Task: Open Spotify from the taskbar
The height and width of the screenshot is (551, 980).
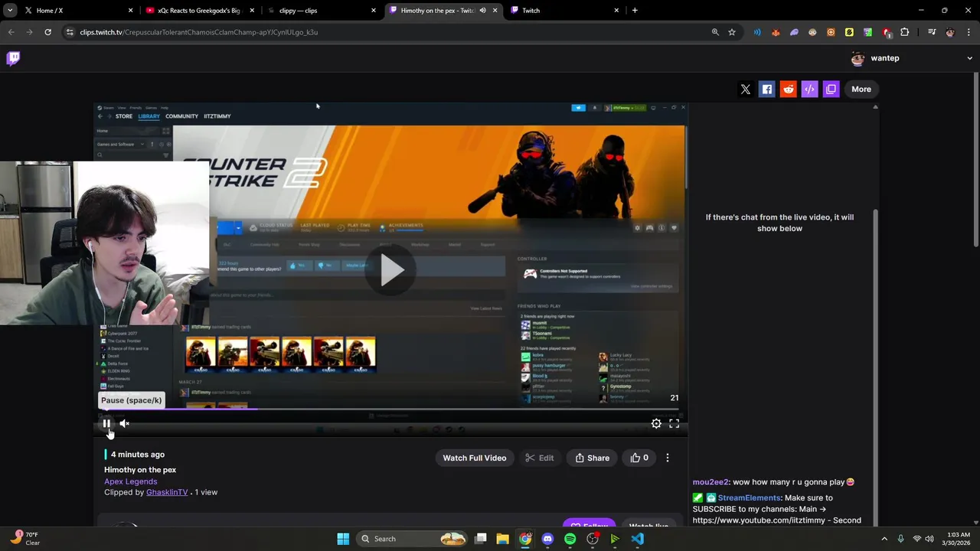Action: (x=570, y=539)
